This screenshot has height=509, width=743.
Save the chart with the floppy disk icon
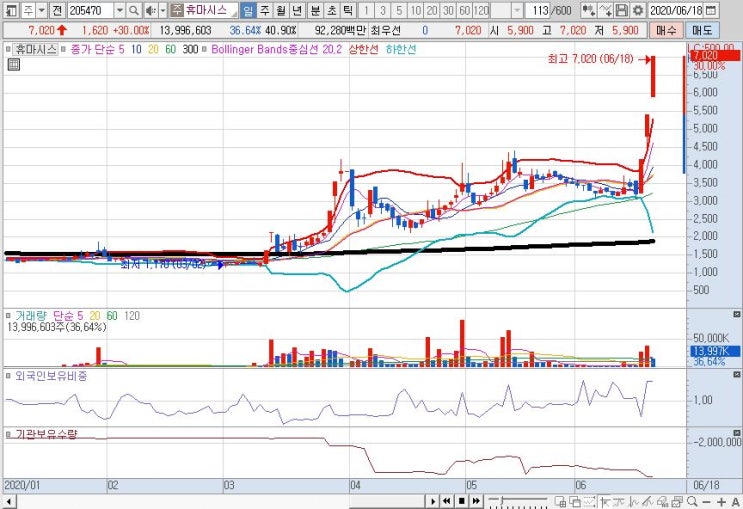point(622,10)
